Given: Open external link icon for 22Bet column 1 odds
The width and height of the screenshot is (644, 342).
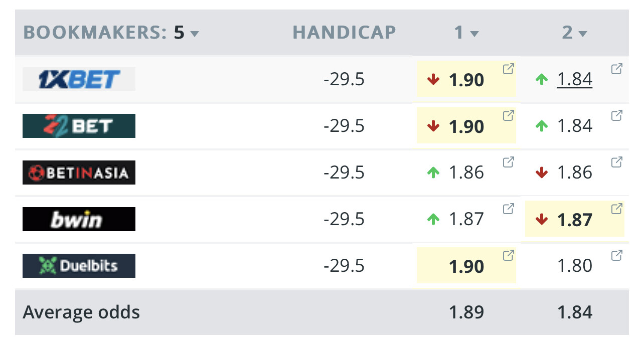Looking at the screenshot, I should [x=508, y=116].
